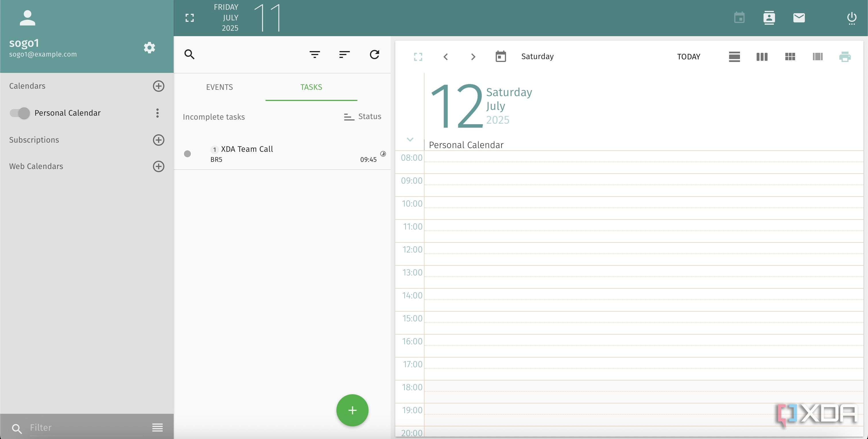The height and width of the screenshot is (439, 868).
Task: Open Personal Calendar three-dot options menu
Action: [157, 113]
